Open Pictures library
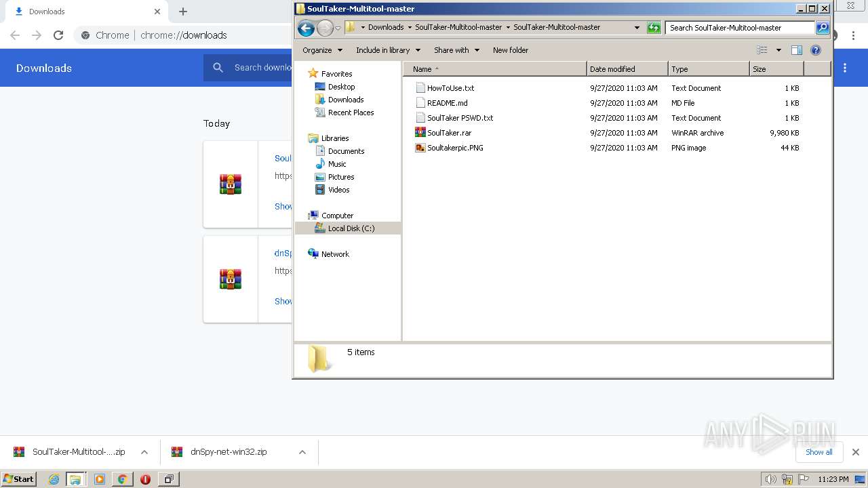868x488 pixels. pos(341,177)
